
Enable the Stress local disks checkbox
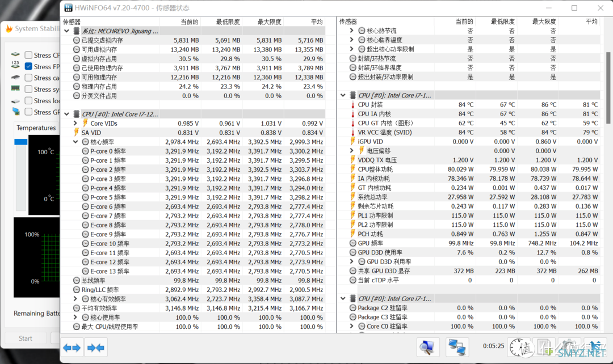coord(28,100)
